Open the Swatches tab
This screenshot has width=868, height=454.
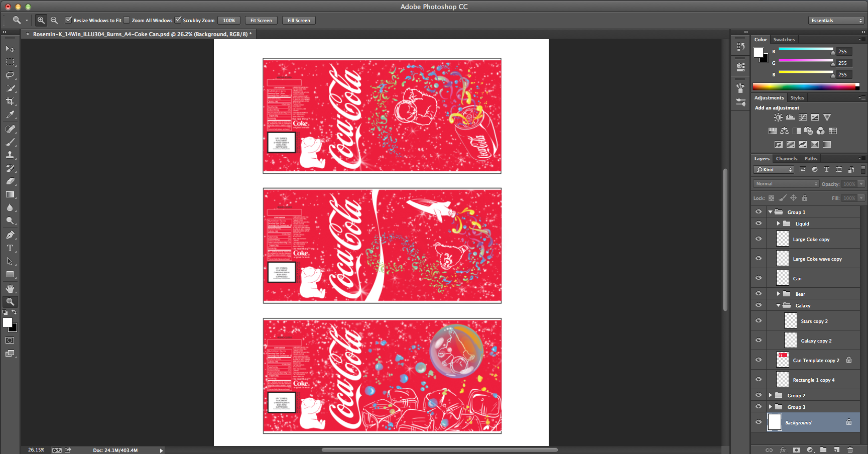pos(784,40)
